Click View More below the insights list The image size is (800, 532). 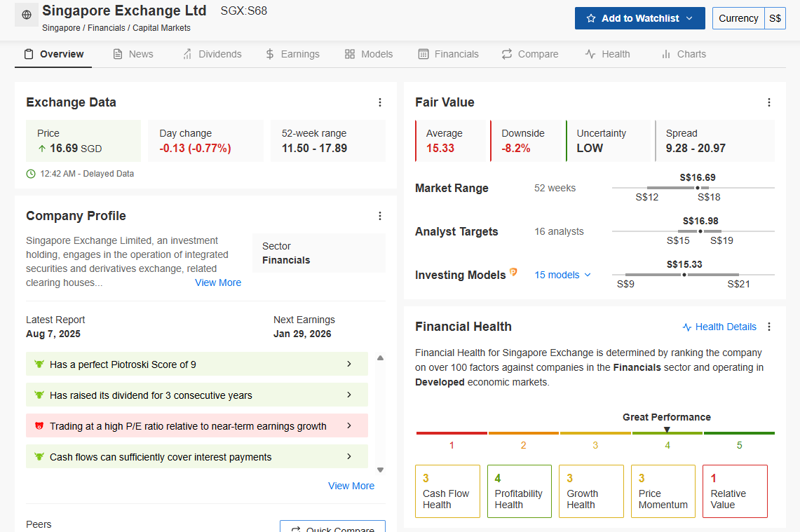pos(351,486)
